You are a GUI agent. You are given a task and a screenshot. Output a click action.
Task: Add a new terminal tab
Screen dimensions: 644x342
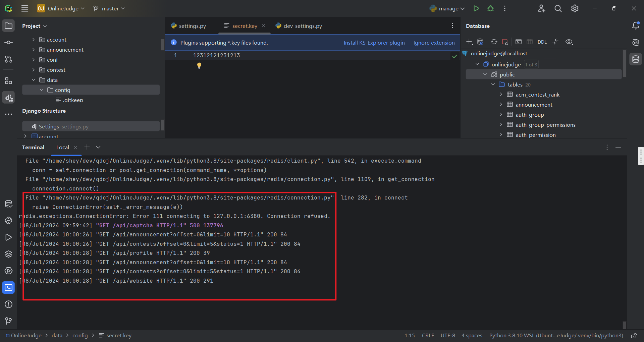coord(87,147)
